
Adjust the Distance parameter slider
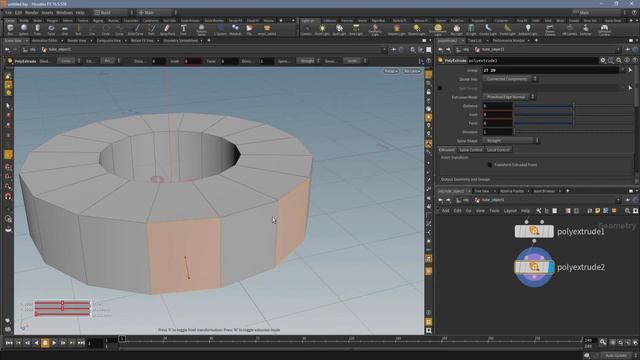[573, 106]
